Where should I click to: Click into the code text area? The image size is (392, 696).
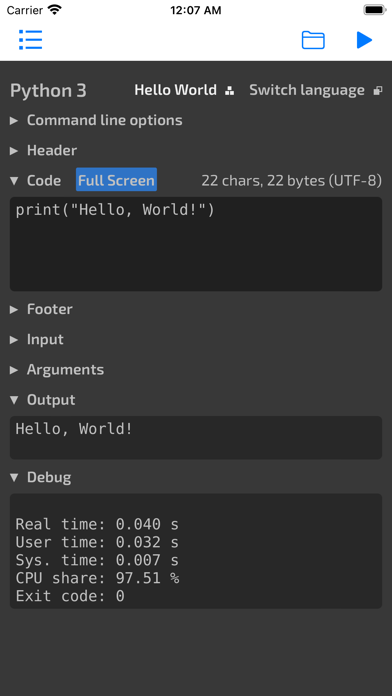196,244
